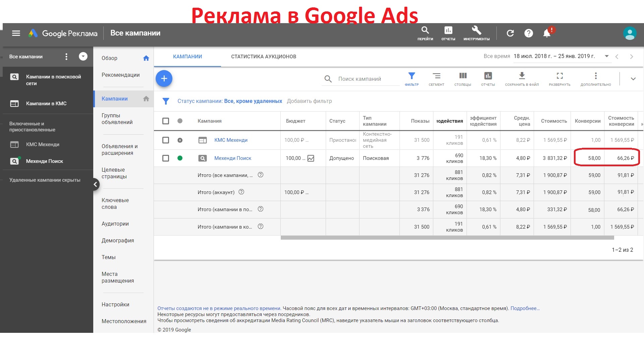The height and width of the screenshot is (362, 644).
Task: Click Добавить фильтр
Action: pos(309,101)
